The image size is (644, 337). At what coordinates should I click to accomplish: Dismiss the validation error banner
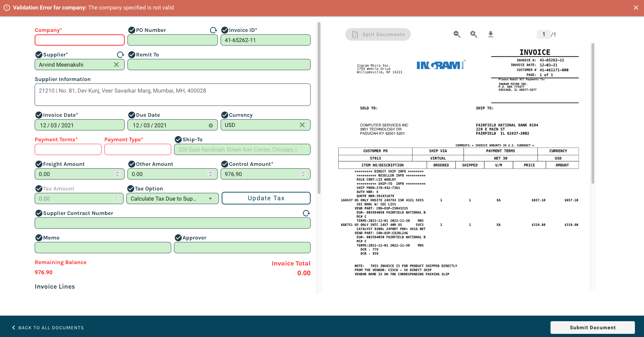pos(636,8)
